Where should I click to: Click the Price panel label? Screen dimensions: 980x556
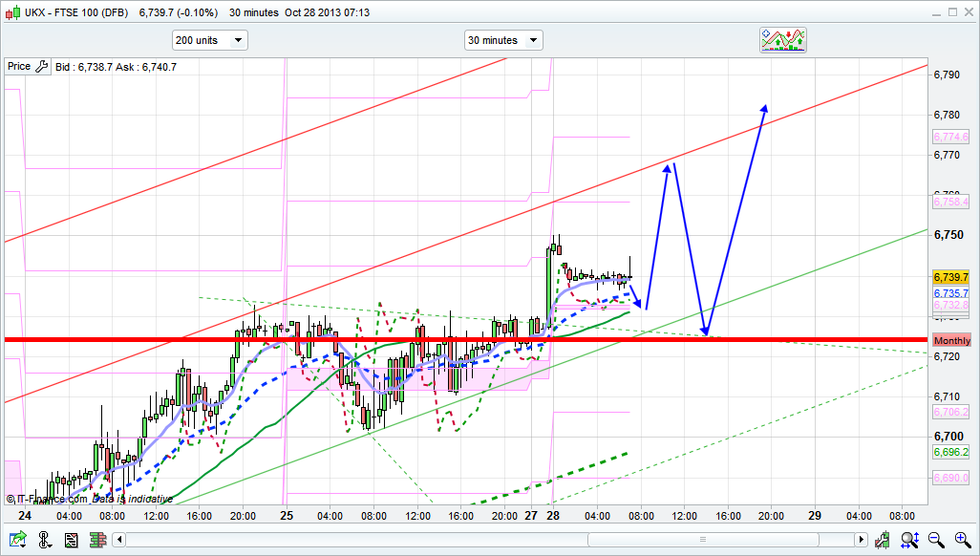[18, 67]
